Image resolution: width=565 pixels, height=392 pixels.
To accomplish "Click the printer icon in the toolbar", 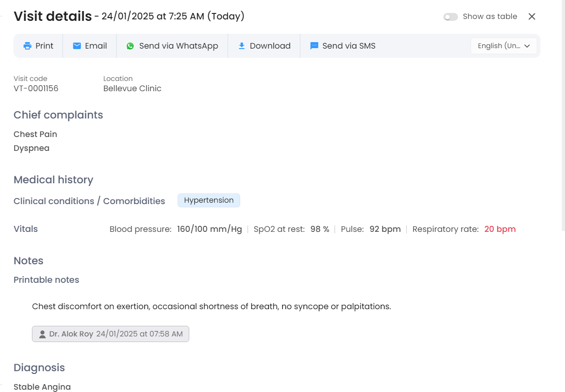I will (28, 46).
